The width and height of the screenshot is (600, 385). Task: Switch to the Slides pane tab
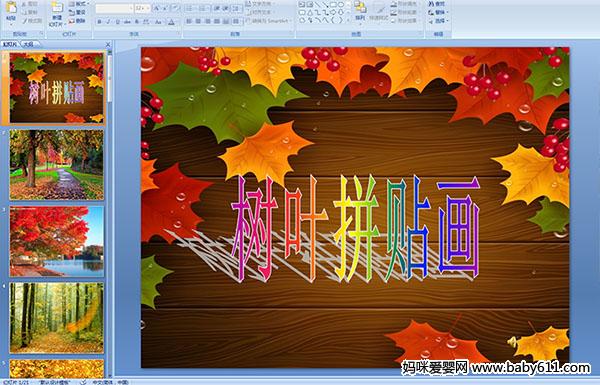[10, 44]
